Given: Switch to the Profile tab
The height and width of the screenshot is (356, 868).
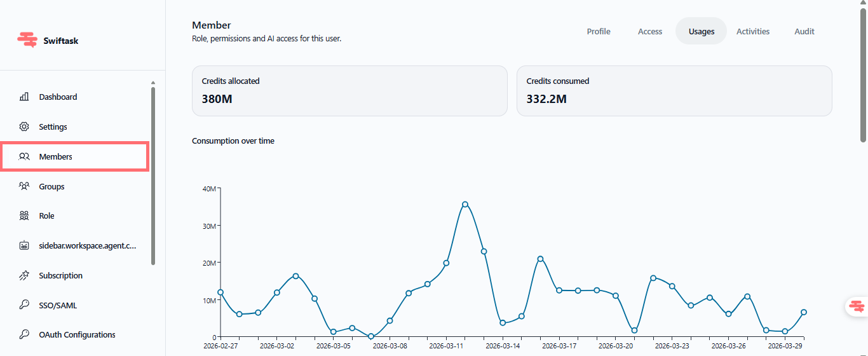Looking at the screenshot, I should (x=599, y=31).
